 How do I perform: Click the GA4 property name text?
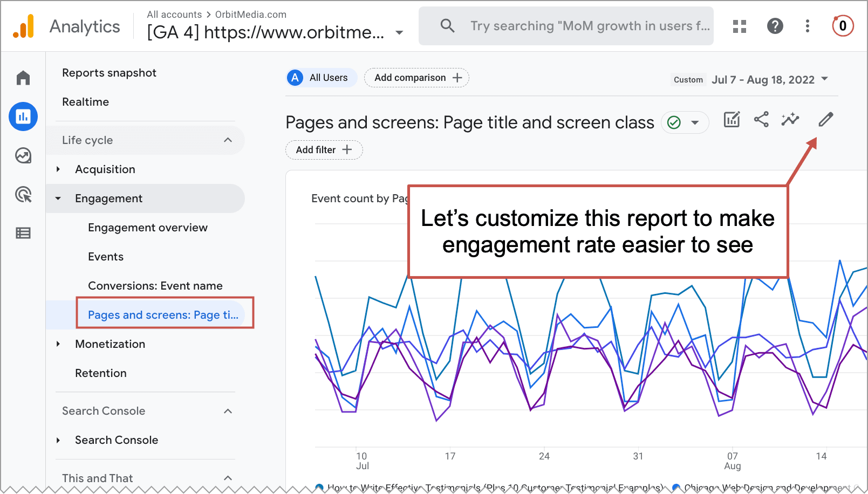266,32
